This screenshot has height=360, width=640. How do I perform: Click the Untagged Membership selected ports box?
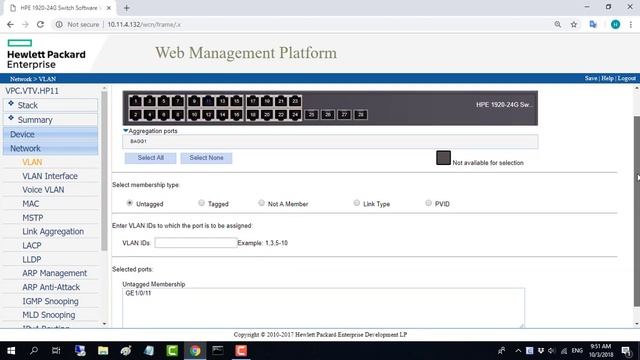pos(323,307)
